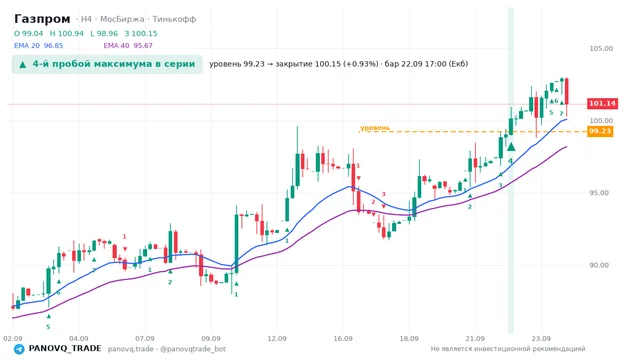Click the 18.09 date axis label
The image size is (640, 360).
click(x=409, y=338)
